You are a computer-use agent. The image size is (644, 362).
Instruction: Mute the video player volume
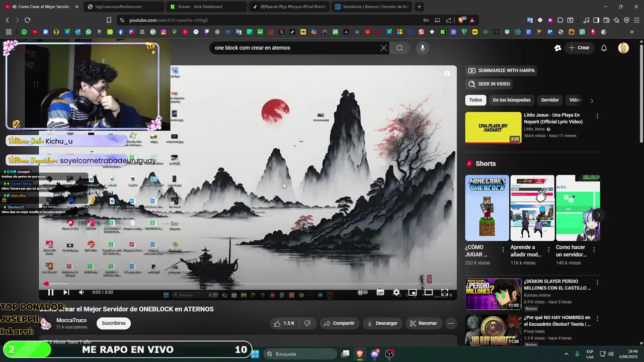point(82,292)
